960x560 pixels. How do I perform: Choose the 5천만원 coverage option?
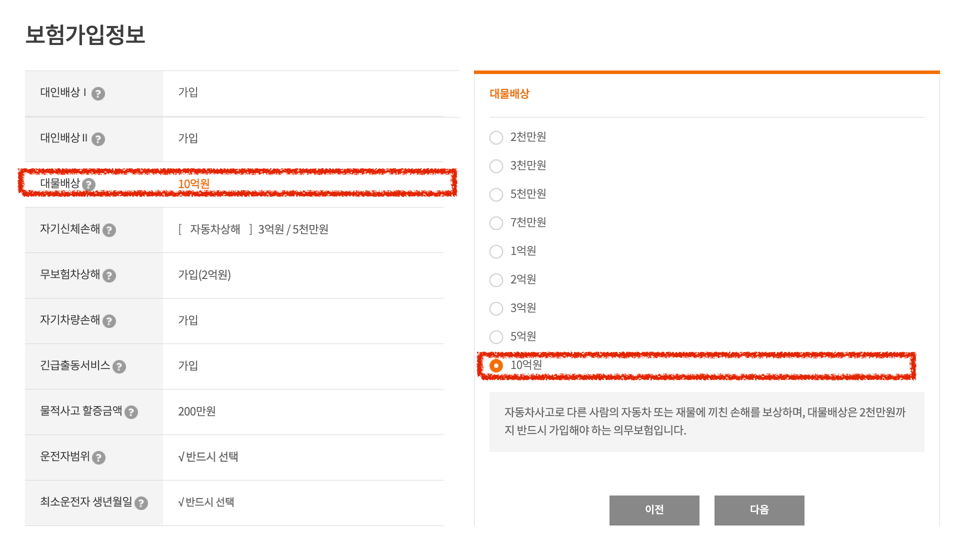coord(496,194)
